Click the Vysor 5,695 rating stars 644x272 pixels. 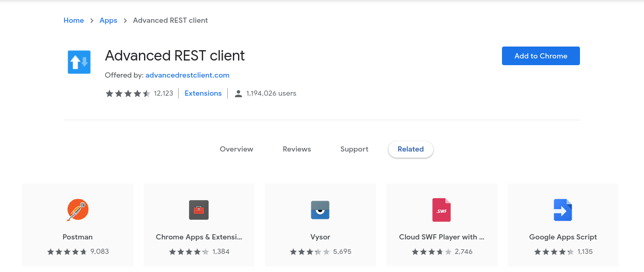point(309,252)
